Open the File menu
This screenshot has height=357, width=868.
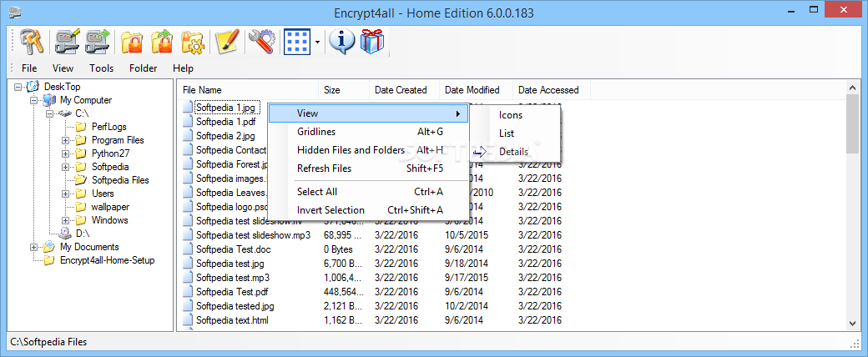(29, 68)
